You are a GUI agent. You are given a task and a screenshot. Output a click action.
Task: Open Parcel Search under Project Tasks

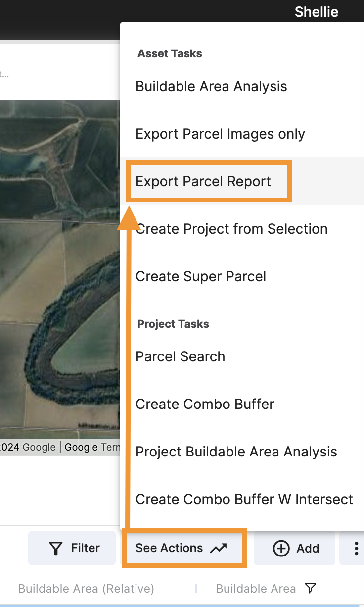[x=180, y=356]
